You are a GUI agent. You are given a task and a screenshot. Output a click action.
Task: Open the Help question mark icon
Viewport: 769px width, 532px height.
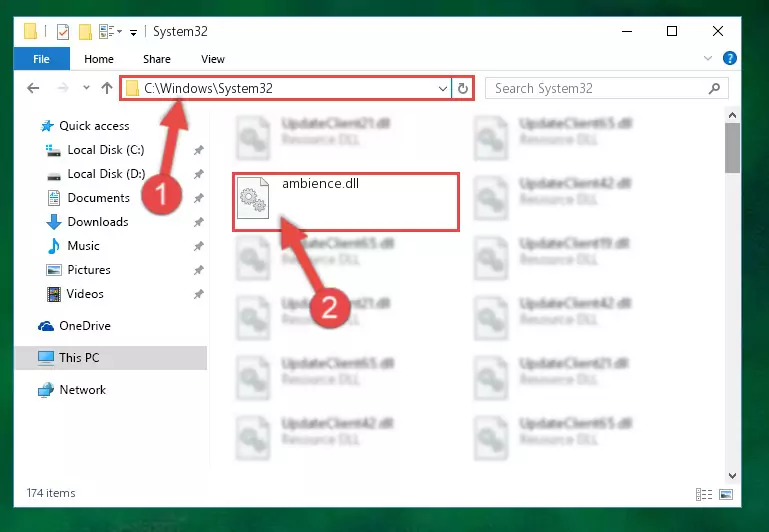pyautogui.click(x=730, y=58)
